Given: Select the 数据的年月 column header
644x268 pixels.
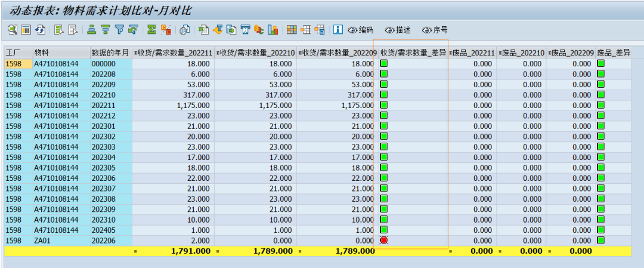Looking at the screenshot, I should point(112,53).
